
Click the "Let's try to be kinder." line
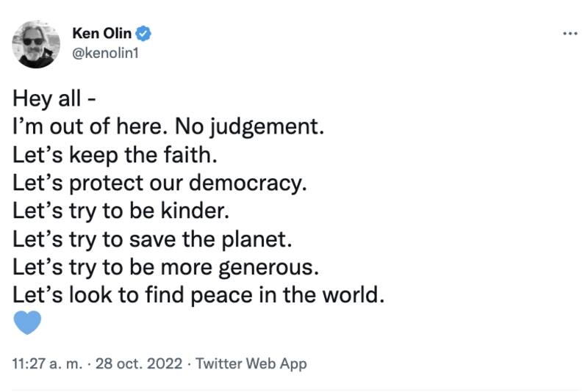pos(121,211)
